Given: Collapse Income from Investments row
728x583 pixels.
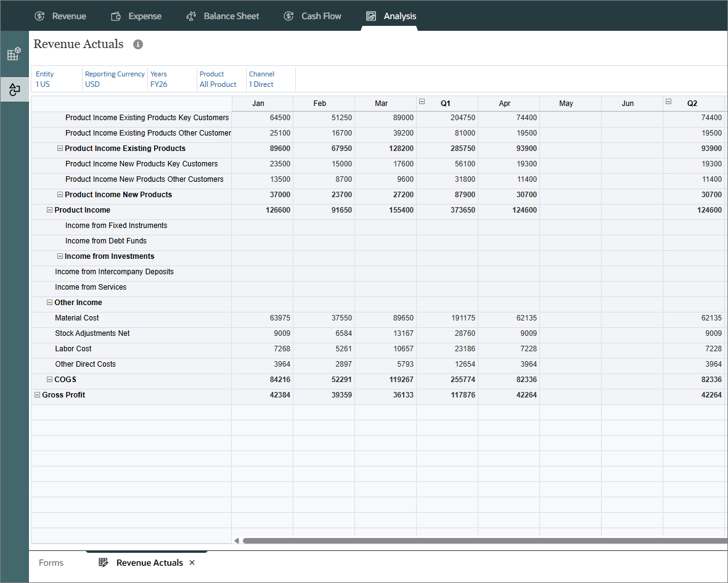Looking at the screenshot, I should tap(60, 256).
